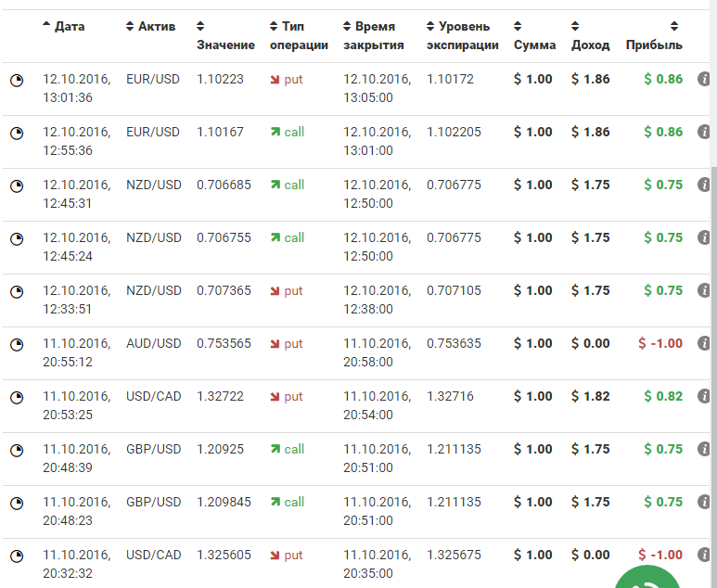Click the clock icon for trade 20:48:23
Image resolution: width=717 pixels, height=588 pixels.
[x=17, y=504]
